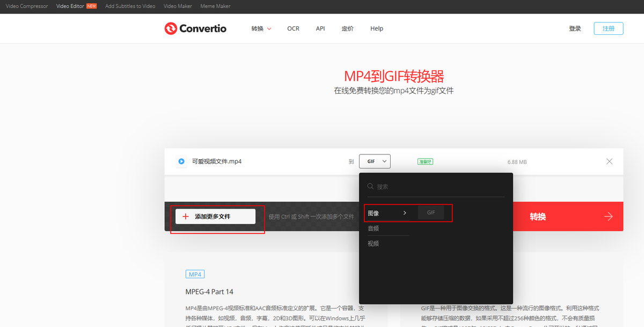
Task: Open the GIF format dropdown
Action: (x=375, y=161)
